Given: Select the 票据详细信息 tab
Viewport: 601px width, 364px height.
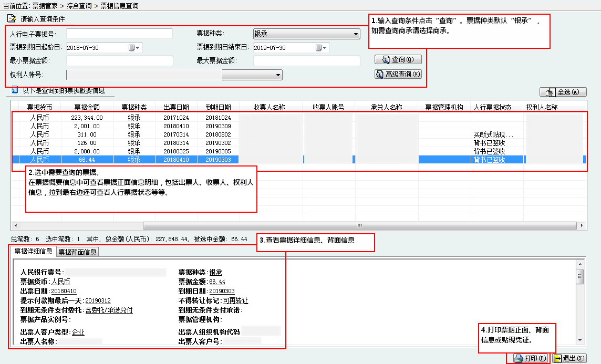Looking at the screenshot, I should point(33,251).
